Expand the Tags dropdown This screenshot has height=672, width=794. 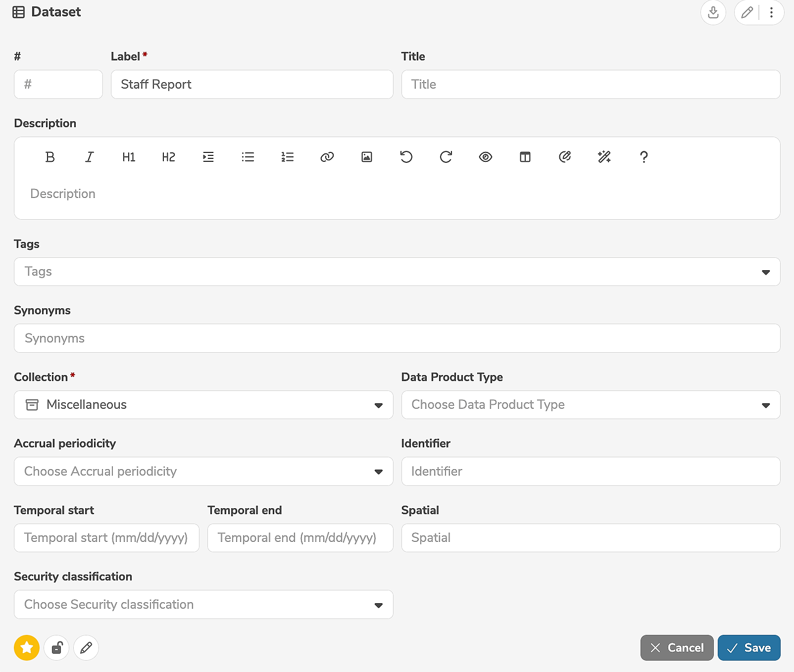click(765, 272)
